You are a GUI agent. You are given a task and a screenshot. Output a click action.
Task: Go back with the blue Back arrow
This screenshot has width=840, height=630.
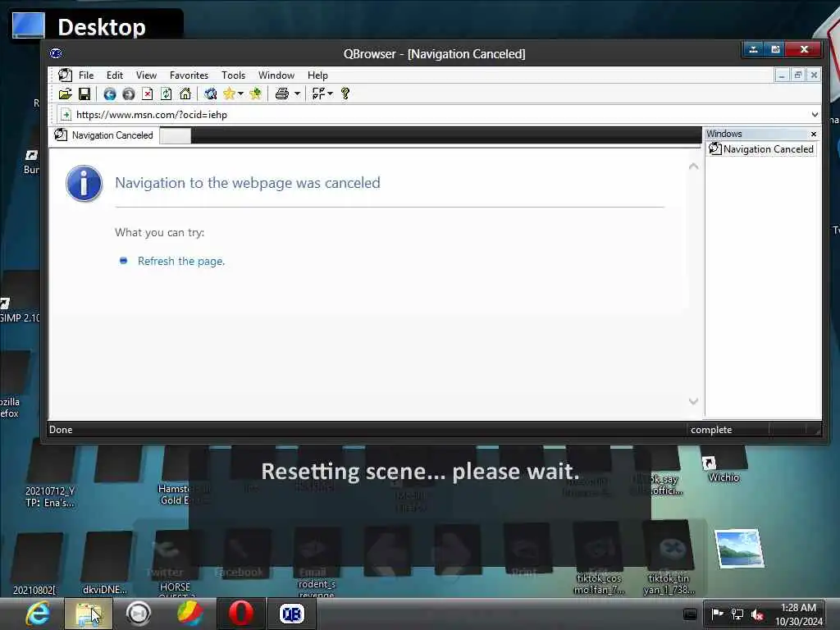click(x=110, y=94)
